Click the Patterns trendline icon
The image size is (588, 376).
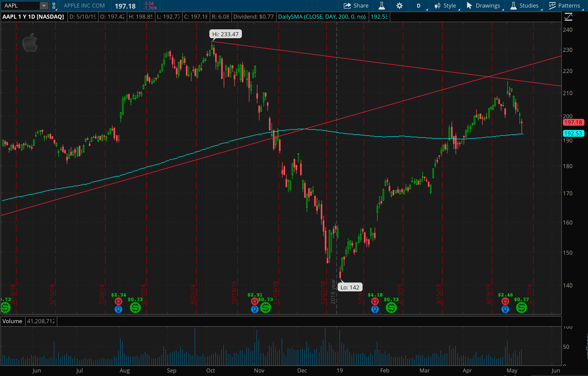pyautogui.click(x=552, y=6)
